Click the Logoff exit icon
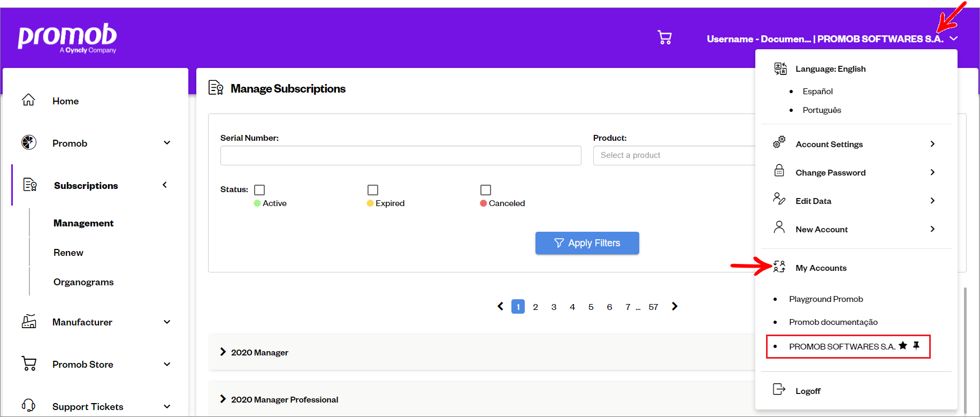Viewport: 980px width, 417px height. click(779, 389)
